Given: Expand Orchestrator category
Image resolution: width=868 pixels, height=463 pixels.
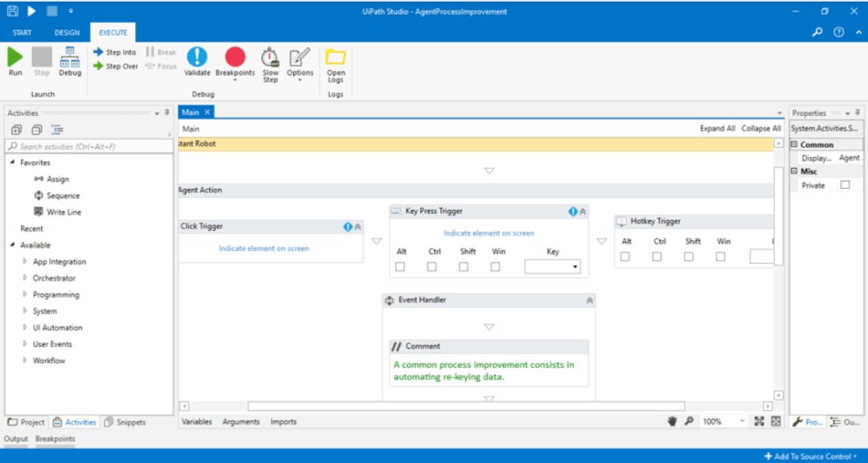Looking at the screenshot, I should 25,278.
